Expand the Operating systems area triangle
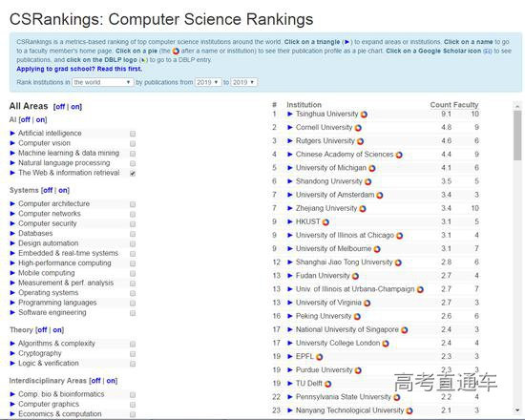This screenshot has height=420, width=525. coord(12,293)
